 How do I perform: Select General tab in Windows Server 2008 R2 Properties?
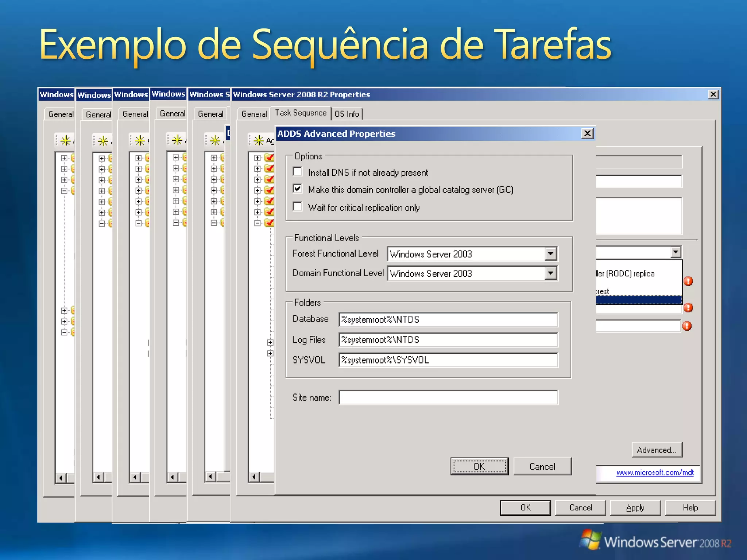point(254,114)
